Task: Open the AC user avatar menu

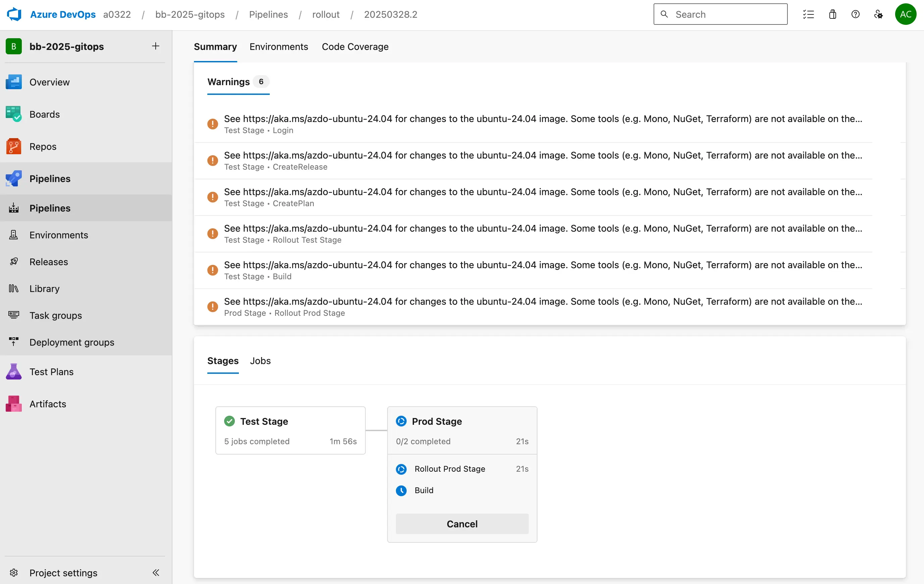Action: (x=905, y=14)
